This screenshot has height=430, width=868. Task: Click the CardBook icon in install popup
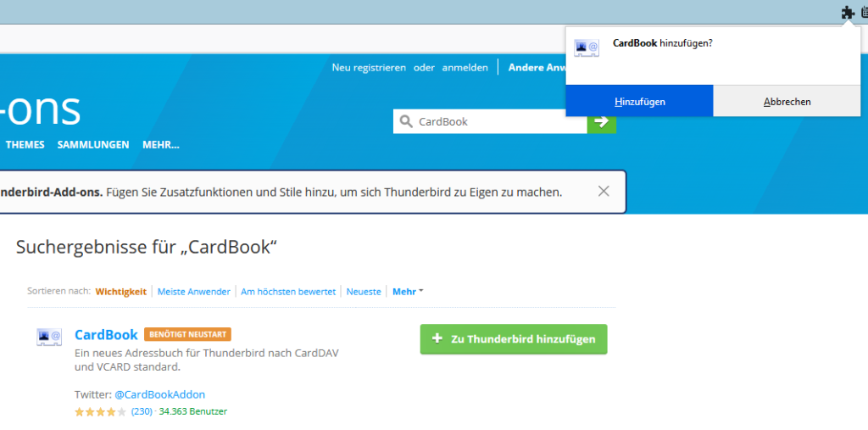tap(587, 48)
